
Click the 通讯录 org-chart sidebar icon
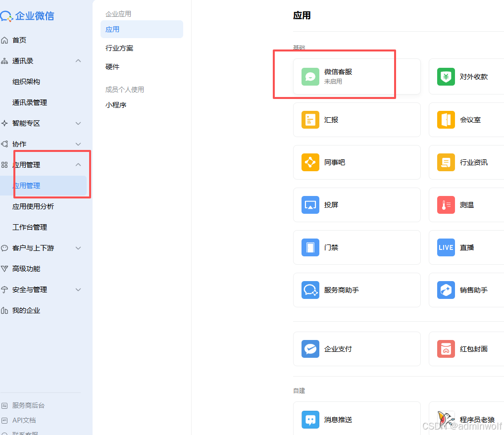[x=4, y=61]
